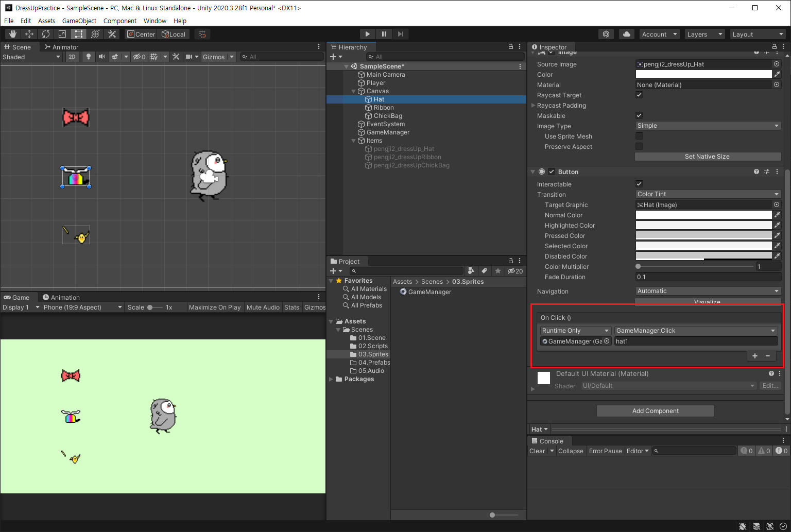The width and height of the screenshot is (791, 532).
Task: Open the Component menu
Action: point(120,21)
